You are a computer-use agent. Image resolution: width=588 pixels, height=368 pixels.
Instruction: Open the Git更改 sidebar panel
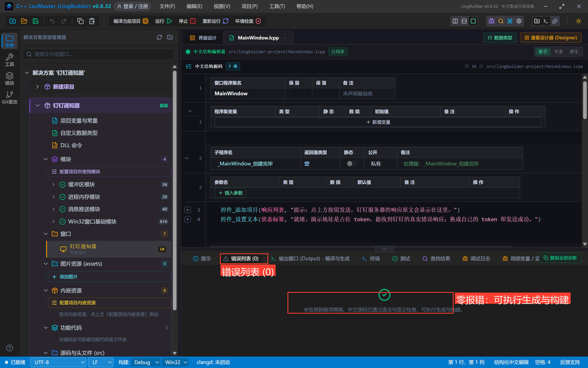[9, 97]
